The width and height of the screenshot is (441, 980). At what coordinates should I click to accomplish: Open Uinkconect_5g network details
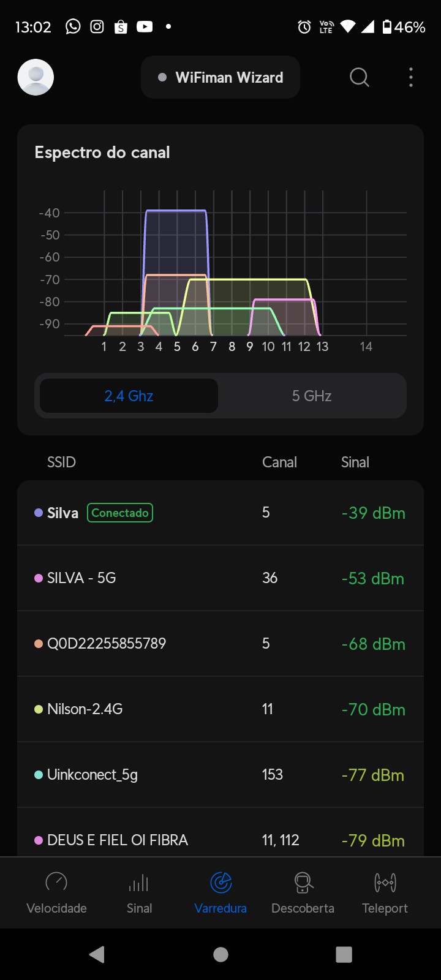point(221,775)
